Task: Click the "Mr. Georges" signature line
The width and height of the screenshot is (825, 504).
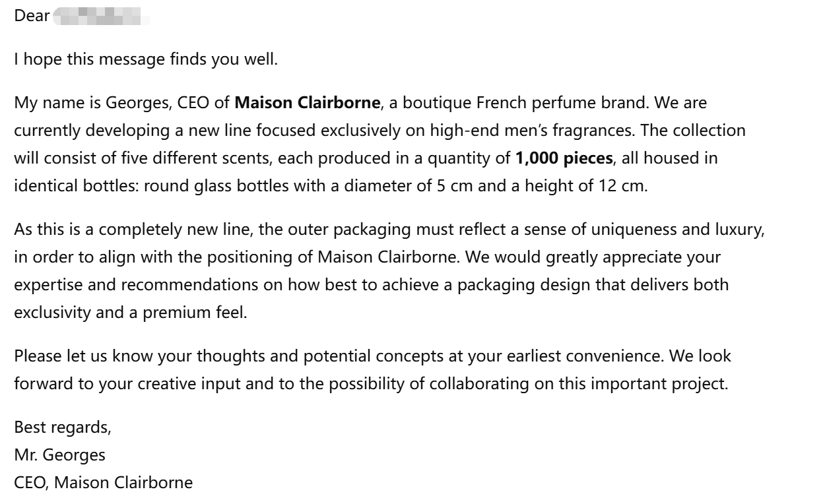Action: click(x=59, y=455)
